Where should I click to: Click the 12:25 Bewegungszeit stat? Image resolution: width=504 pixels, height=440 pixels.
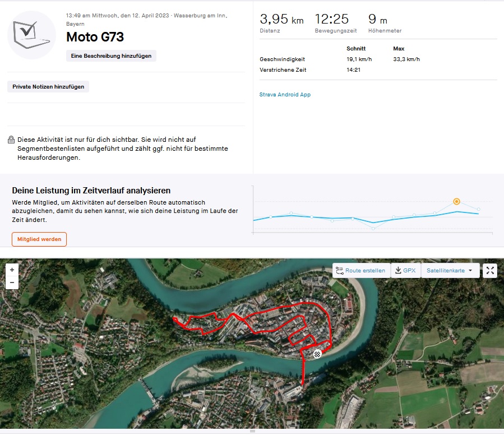(332, 20)
